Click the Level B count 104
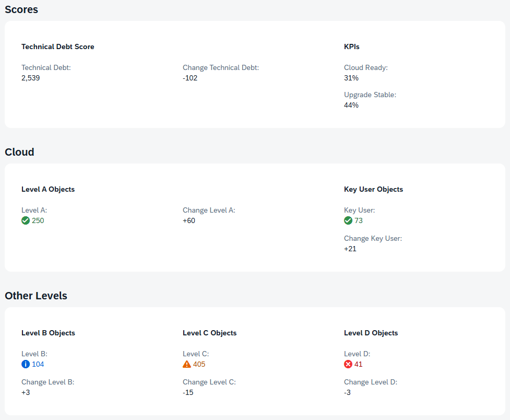Screen dimensions: 510x420 pos(38,364)
